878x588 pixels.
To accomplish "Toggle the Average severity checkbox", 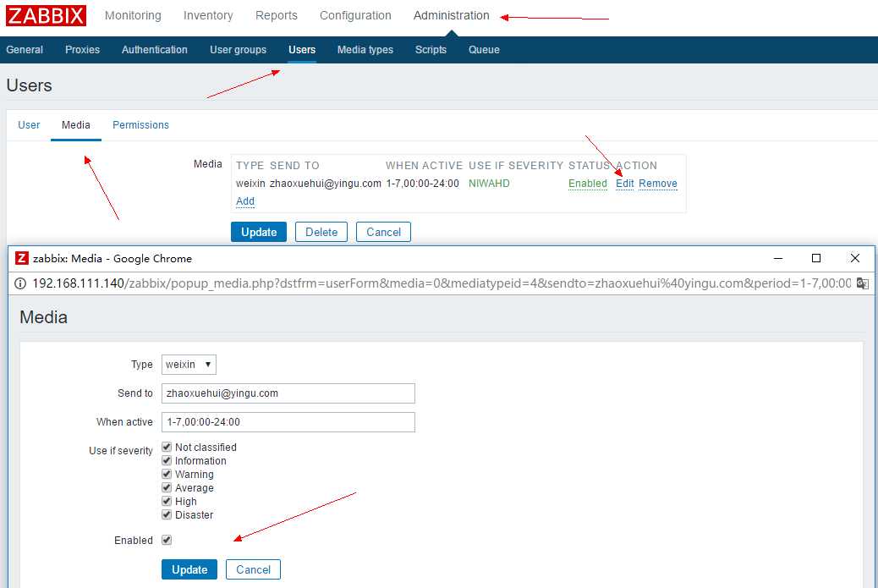I will pos(167,487).
